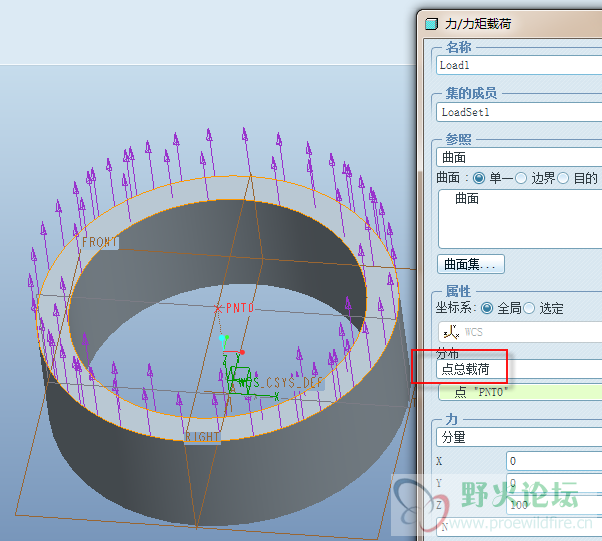Open the 分量 force type dropdown
This screenshot has height=541, width=602.
click(x=518, y=437)
